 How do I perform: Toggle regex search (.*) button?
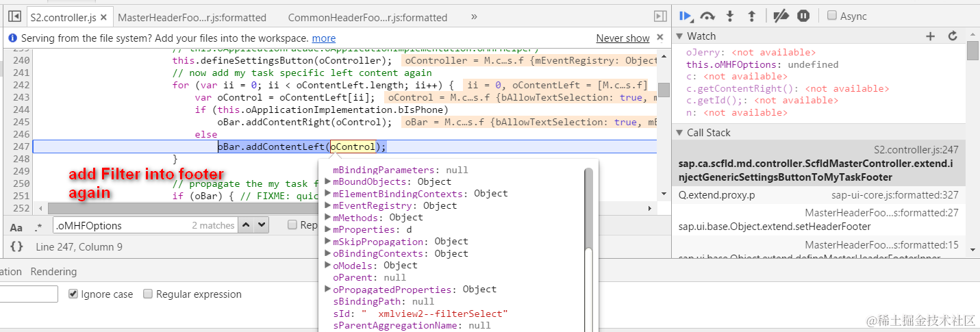coord(38,227)
